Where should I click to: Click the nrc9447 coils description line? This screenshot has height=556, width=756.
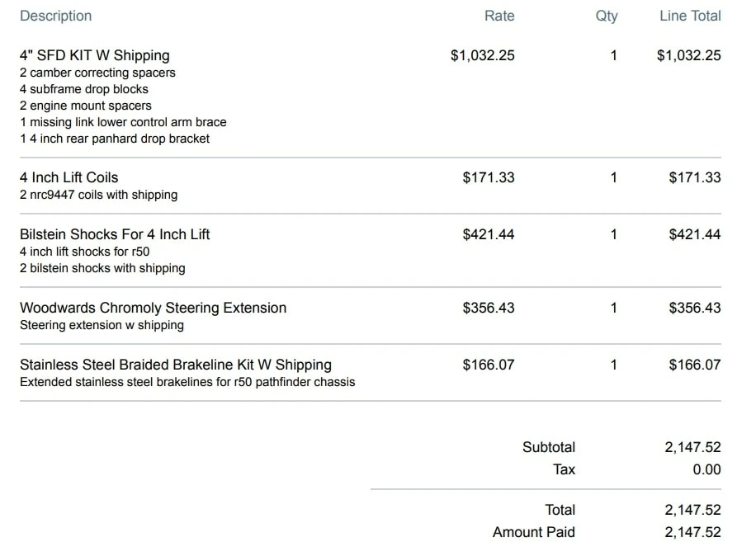pyautogui.click(x=98, y=195)
